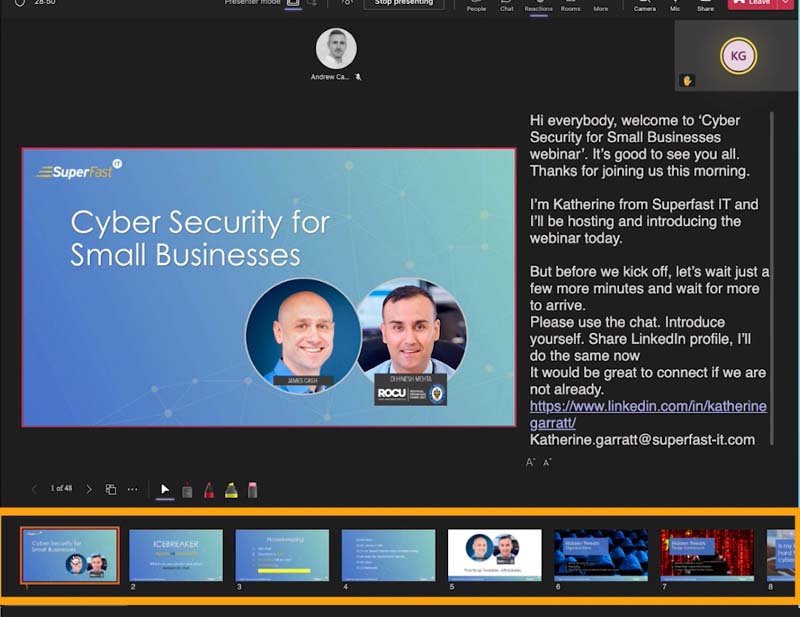
Task: Select the red pen tool
Action: pos(209,490)
